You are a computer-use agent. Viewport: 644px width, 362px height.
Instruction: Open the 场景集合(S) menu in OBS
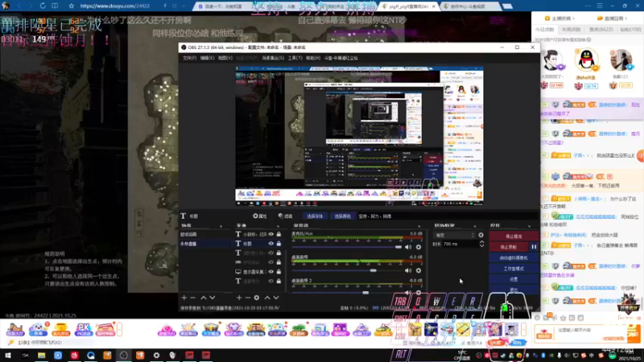pos(273,58)
